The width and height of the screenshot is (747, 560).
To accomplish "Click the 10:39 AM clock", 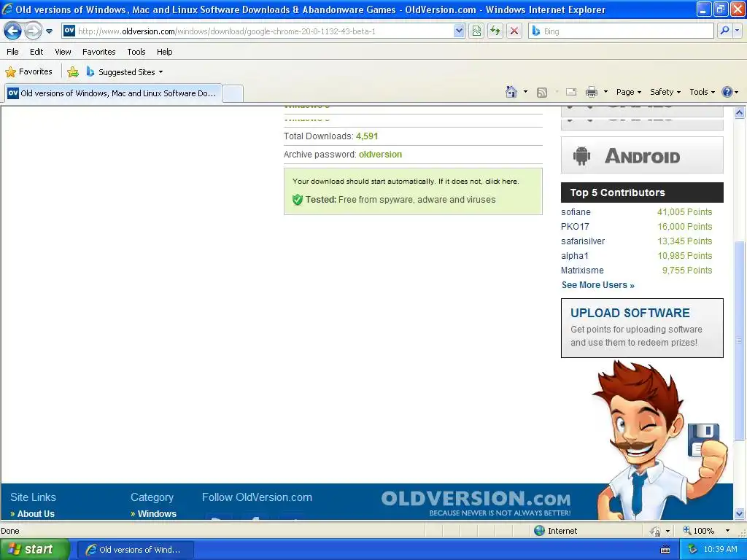I will point(720,550).
